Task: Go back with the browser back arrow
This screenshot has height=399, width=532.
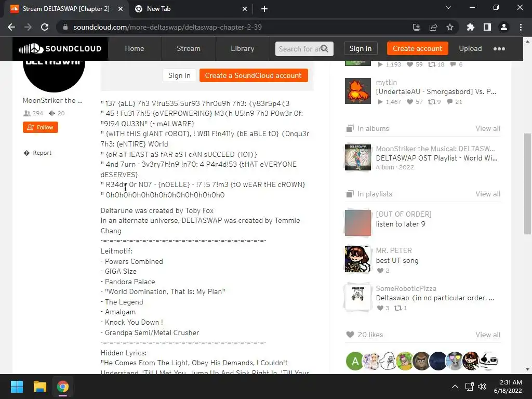Action: point(11,27)
